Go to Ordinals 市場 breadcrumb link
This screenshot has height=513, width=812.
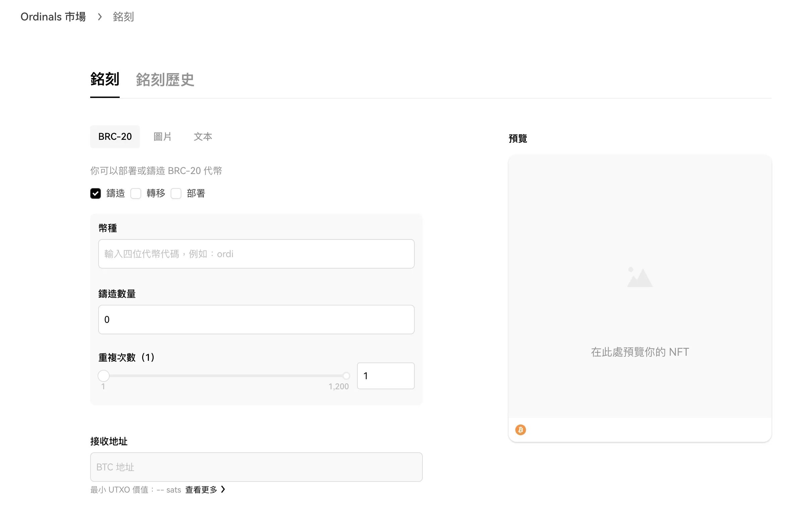pos(53,16)
